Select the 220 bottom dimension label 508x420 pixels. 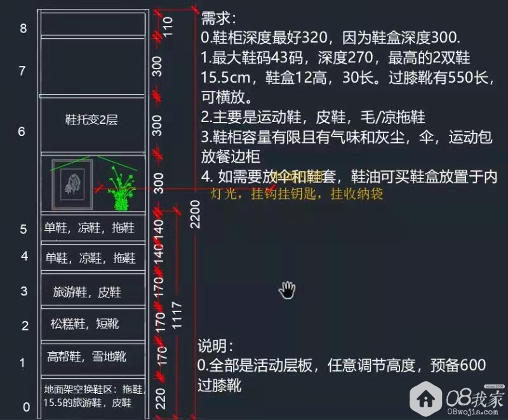tap(161, 398)
